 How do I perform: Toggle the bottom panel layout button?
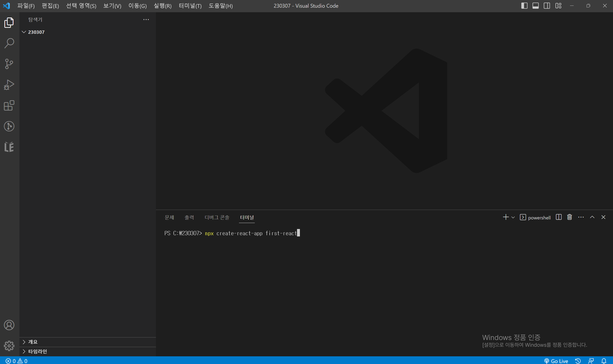(x=536, y=6)
